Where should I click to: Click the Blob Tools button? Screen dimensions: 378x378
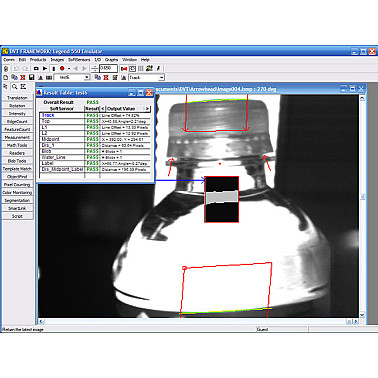pos(17,161)
